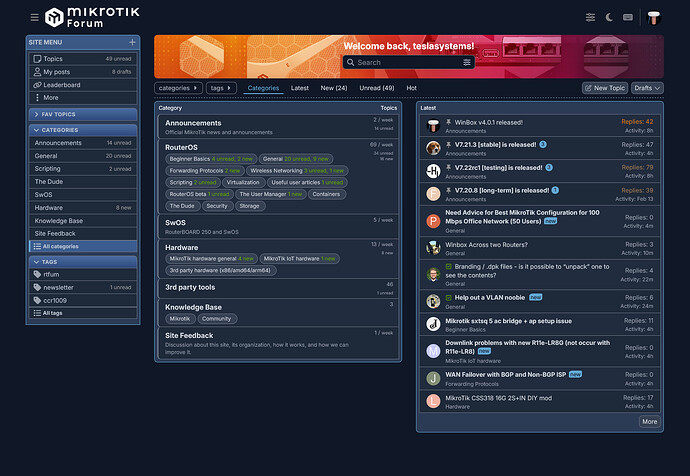
Task: Toggle dark mode with the moon icon
Action: (x=609, y=17)
